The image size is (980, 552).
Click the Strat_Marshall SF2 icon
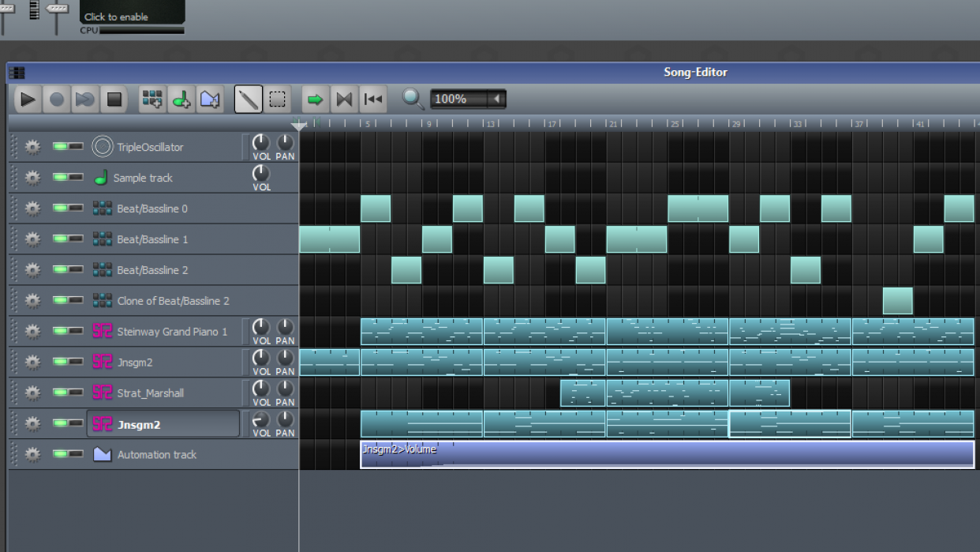pos(103,392)
